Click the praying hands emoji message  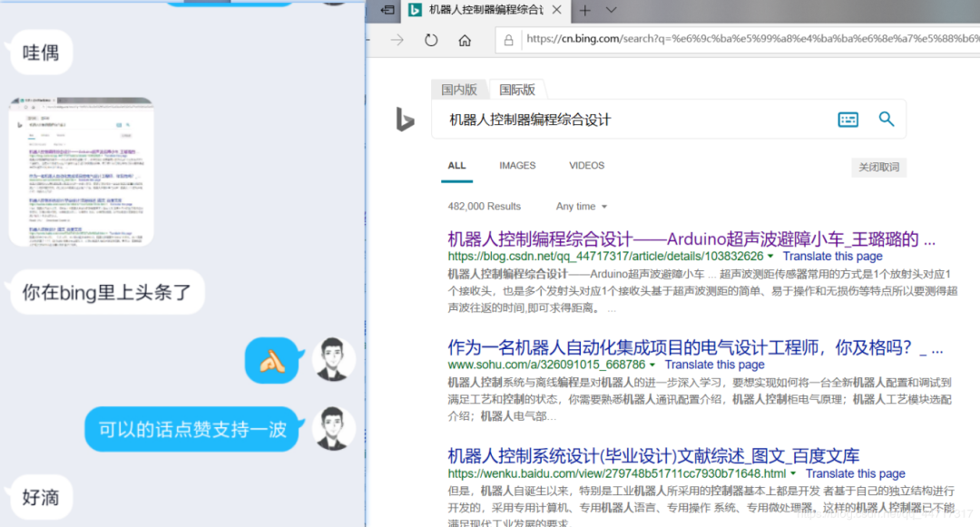[x=272, y=361]
